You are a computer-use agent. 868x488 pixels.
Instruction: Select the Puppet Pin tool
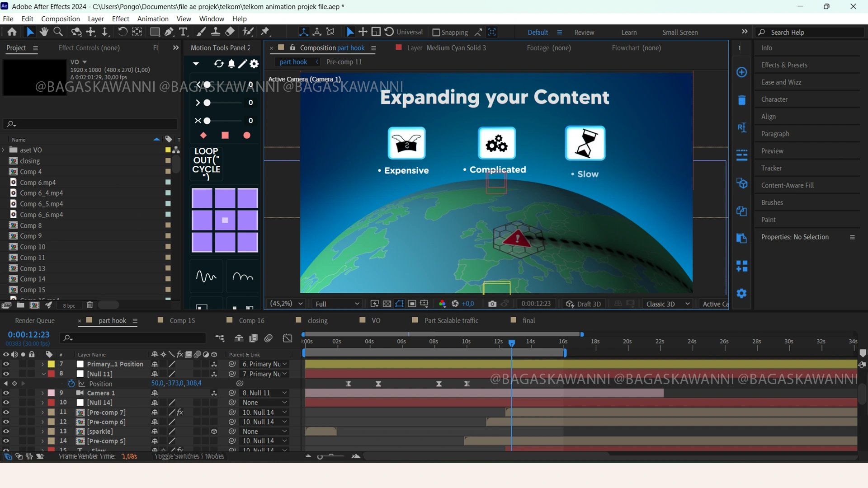(265, 32)
